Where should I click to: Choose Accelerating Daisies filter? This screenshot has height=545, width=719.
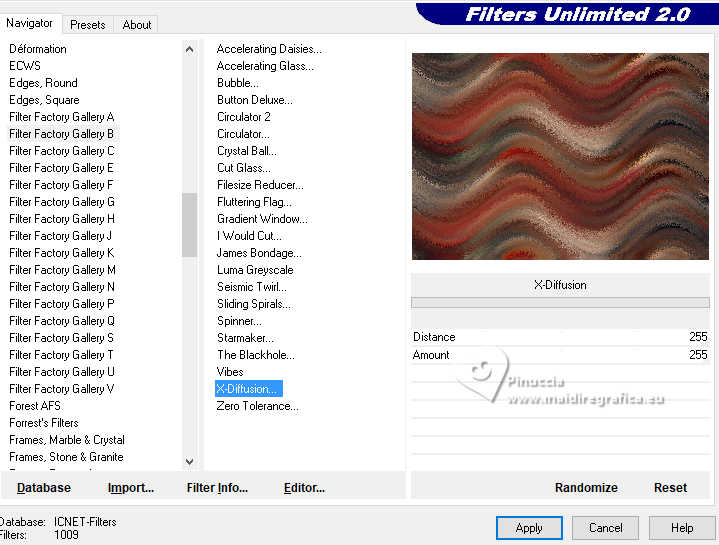pos(269,49)
